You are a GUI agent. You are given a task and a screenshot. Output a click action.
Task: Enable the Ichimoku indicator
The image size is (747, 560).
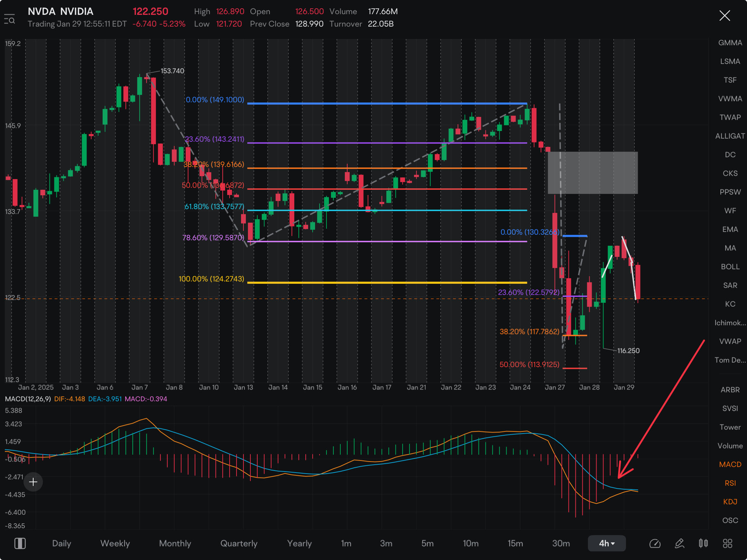730,323
